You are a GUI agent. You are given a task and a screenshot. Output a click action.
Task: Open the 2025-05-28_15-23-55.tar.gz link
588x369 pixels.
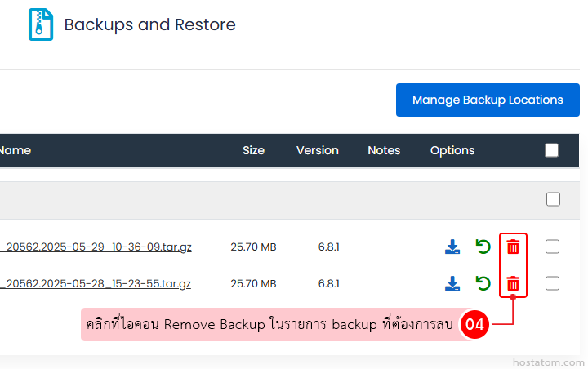tap(96, 284)
